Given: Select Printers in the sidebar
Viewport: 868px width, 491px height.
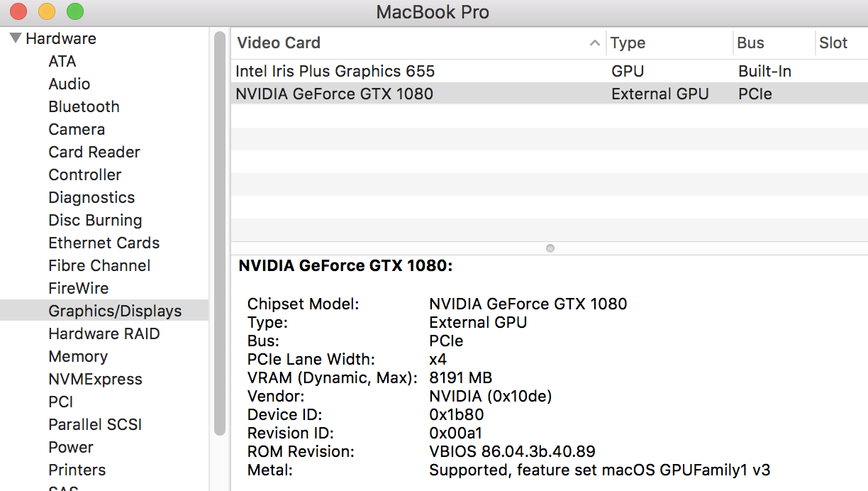Looking at the screenshot, I should pyautogui.click(x=77, y=470).
